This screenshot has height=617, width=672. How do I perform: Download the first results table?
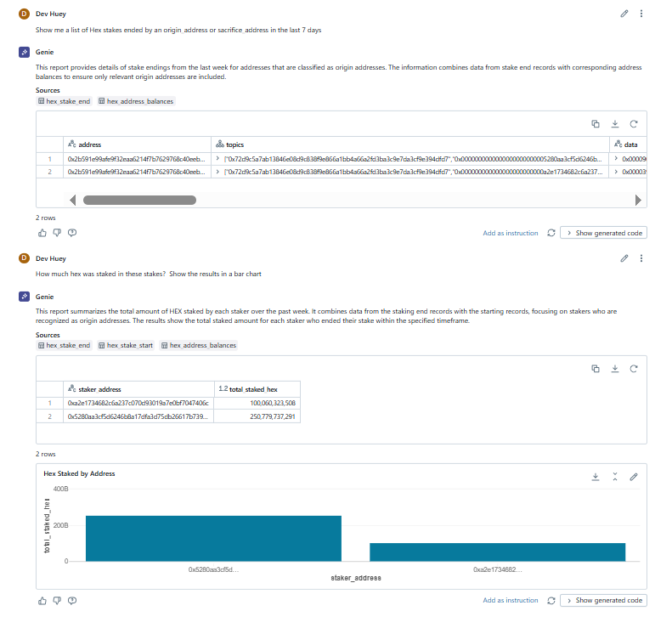[614, 124]
